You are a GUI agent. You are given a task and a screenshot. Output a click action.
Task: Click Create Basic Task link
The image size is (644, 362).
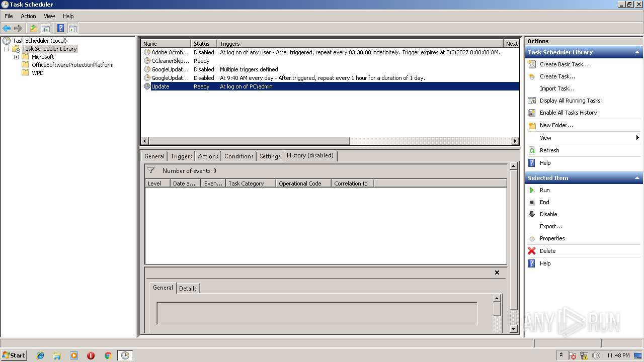pyautogui.click(x=564, y=64)
